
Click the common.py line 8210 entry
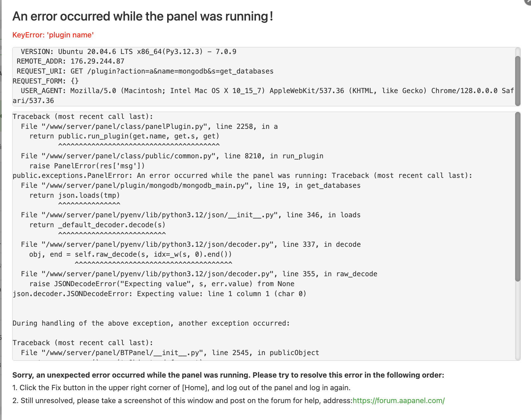pyautogui.click(x=172, y=156)
